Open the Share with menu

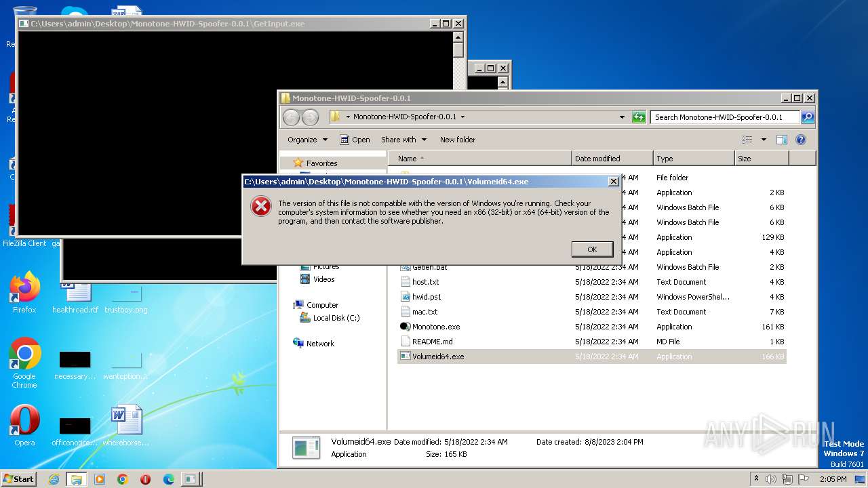click(x=403, y=140)
